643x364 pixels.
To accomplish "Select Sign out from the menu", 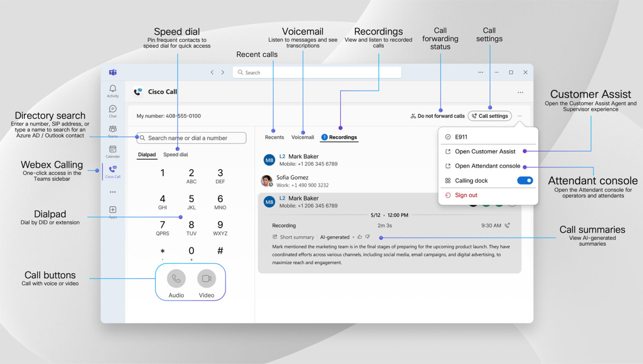I will tap(466, 195).
